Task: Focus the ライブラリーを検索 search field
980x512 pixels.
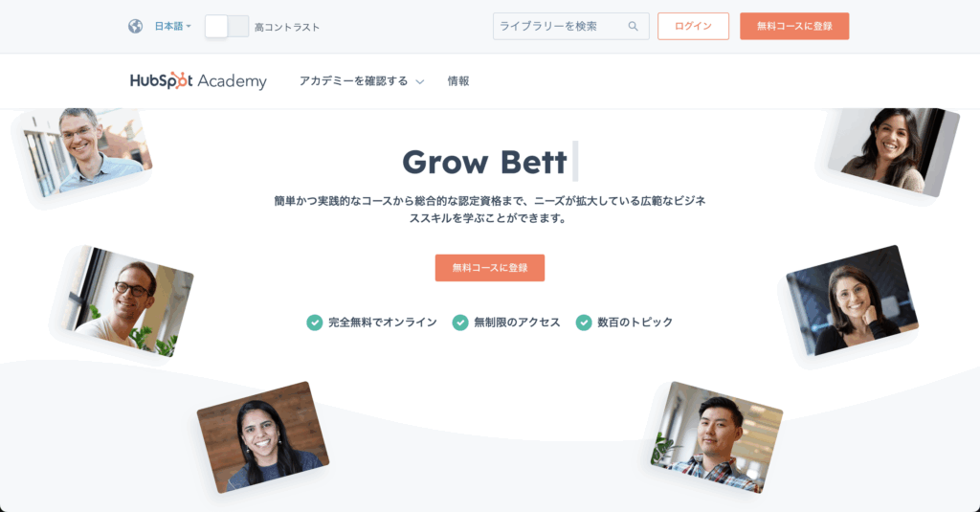Action: 570,26
